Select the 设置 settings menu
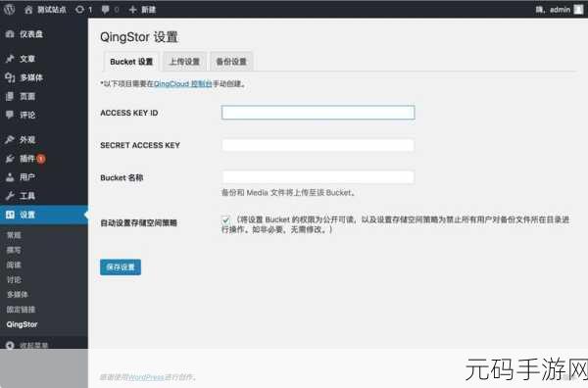The height and width of the screenshot is (388, 588). pyautogui.click(x=44, y=215)
